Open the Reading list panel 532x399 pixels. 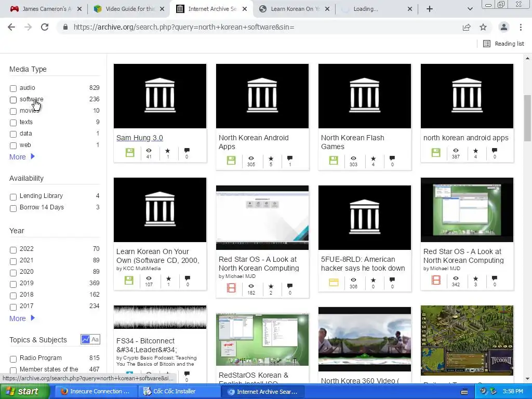click(503, 44)
